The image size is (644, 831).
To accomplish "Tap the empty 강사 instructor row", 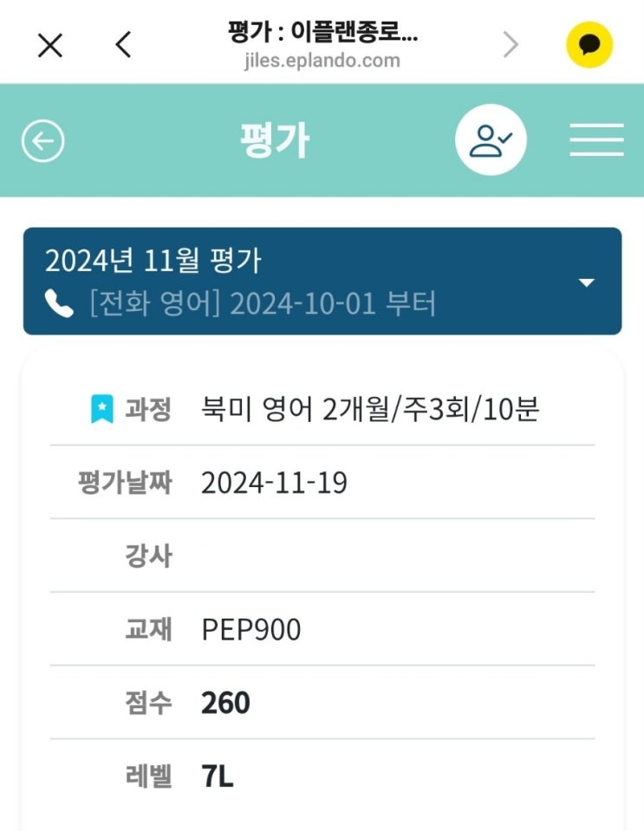I will pyautogui.click(x=322, y=556).
